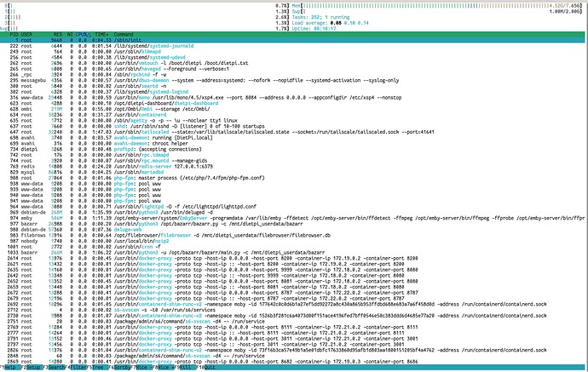Click the Swp usage meter bar
Screen dimensions: 588x372
click(x=437, y=12)
